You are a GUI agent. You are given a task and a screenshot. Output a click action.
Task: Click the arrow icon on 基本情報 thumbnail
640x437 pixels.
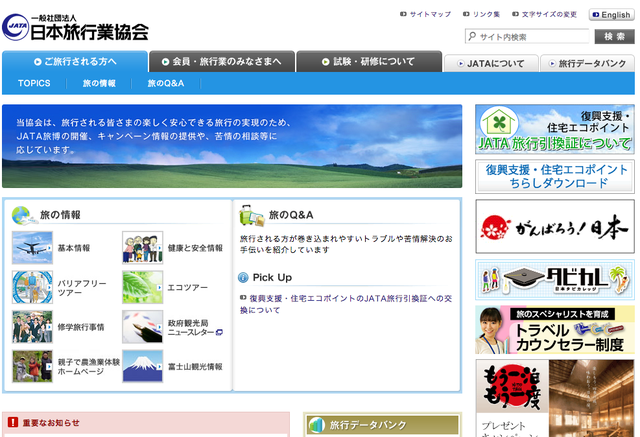pos(49,248)
